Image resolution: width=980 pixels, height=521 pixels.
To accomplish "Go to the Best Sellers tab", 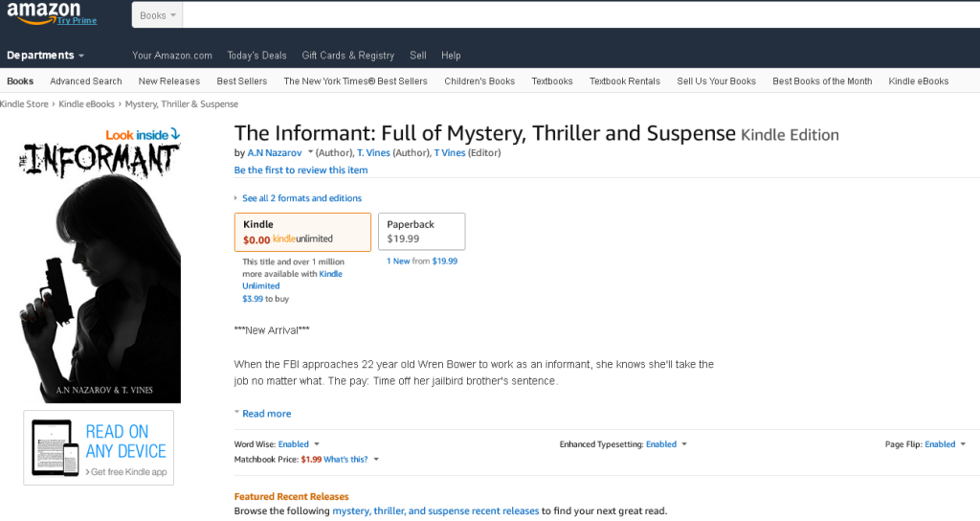I will (x=242, y=80).
